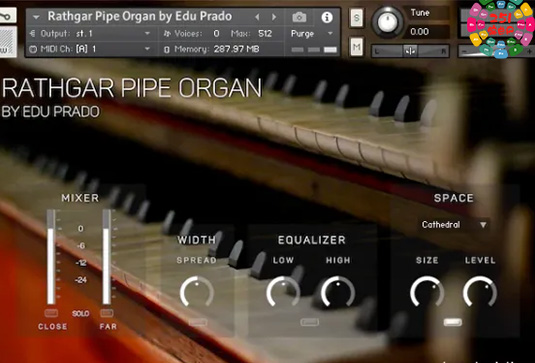Click the instrument thumbnail tile below wrench
This screenshot has width=535, height=363.
[x=8, y=42]
